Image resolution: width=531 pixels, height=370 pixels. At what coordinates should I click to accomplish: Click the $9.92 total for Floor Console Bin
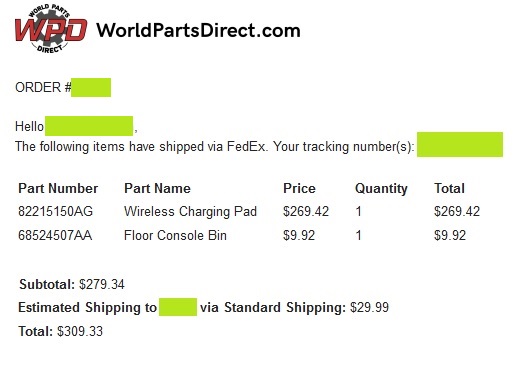tap(450, 235)
